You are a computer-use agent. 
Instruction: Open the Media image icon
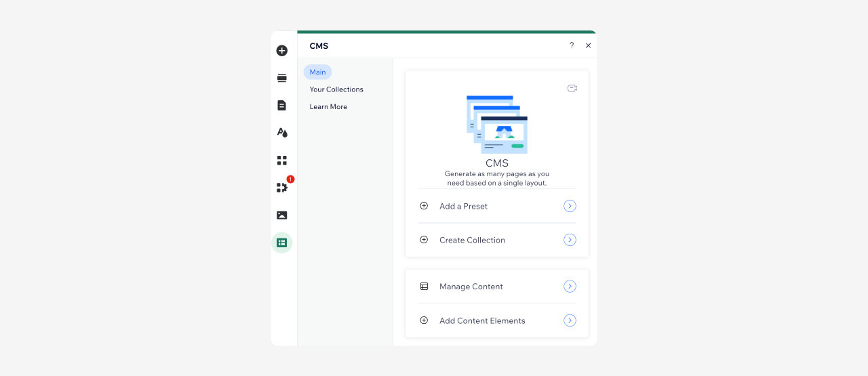tap(282, 215)
